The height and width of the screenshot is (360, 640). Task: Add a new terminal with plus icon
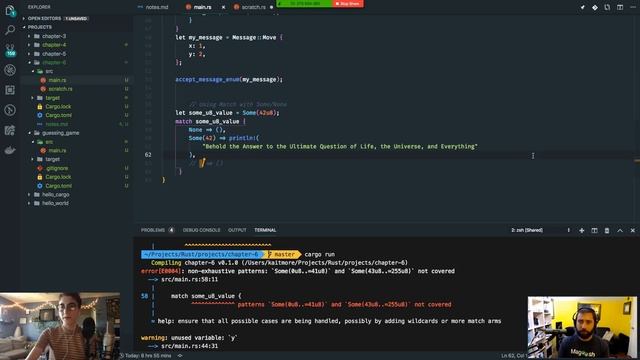[582, 231]
